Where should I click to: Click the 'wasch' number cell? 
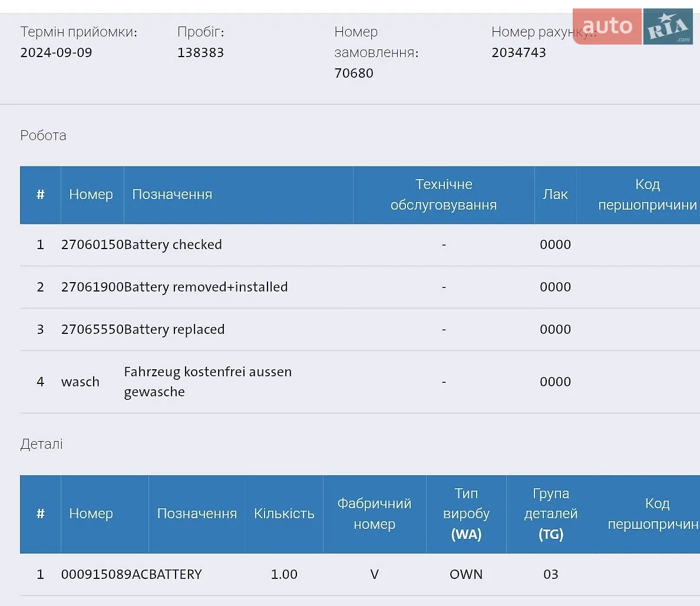(x=80, y=382)
